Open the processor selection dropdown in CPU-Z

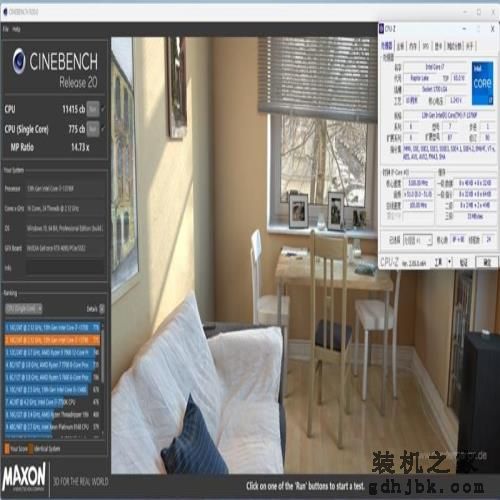[418, 240]
